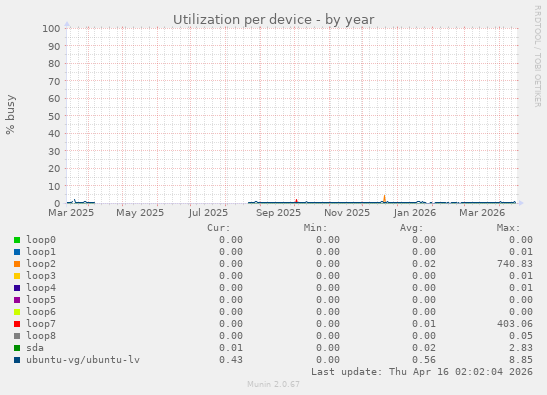
Task: Click the Nov 2025 x-axis label
Action: click(347, 213)
